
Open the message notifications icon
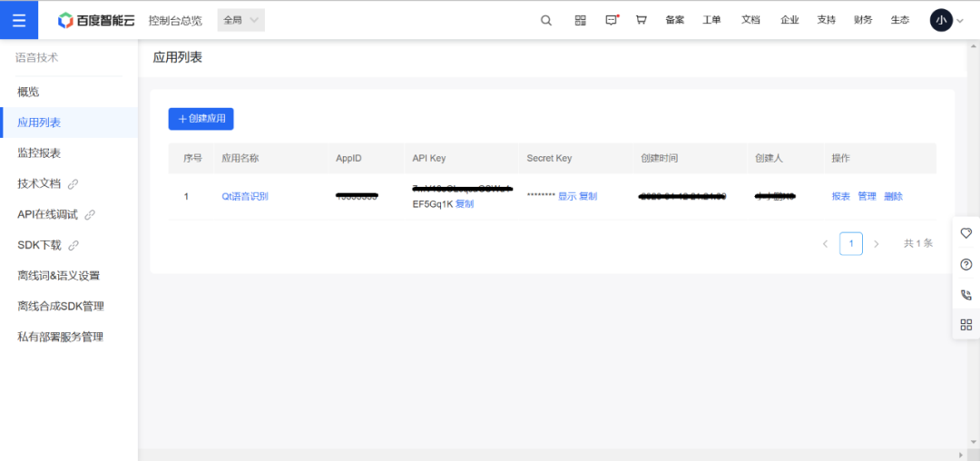pyautogui.click(x=612, y=20)
